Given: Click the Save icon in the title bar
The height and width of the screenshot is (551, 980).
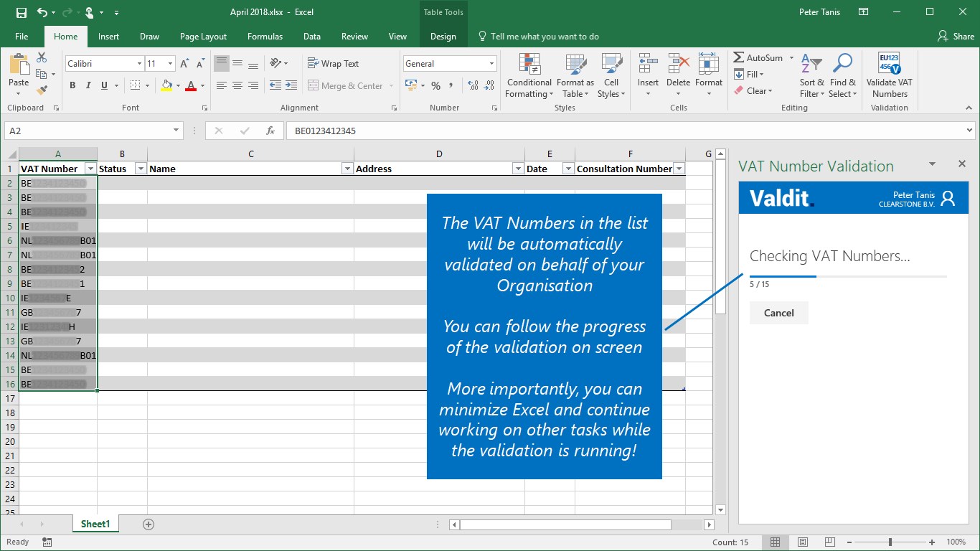Looking at the screenshot, I should (21, 12).
